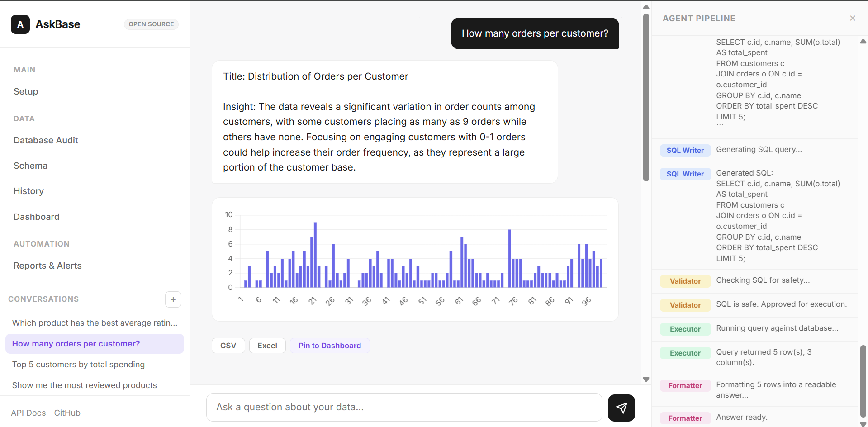
Task: Open the API Docs link
Action: 28,413
